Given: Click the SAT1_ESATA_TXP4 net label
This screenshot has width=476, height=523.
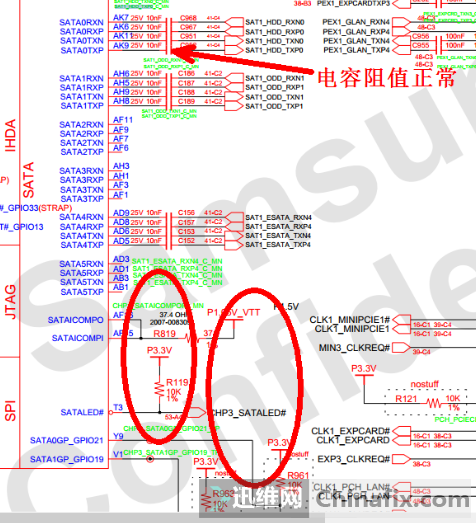Looking at the screenshot, I should click(278, 245).
